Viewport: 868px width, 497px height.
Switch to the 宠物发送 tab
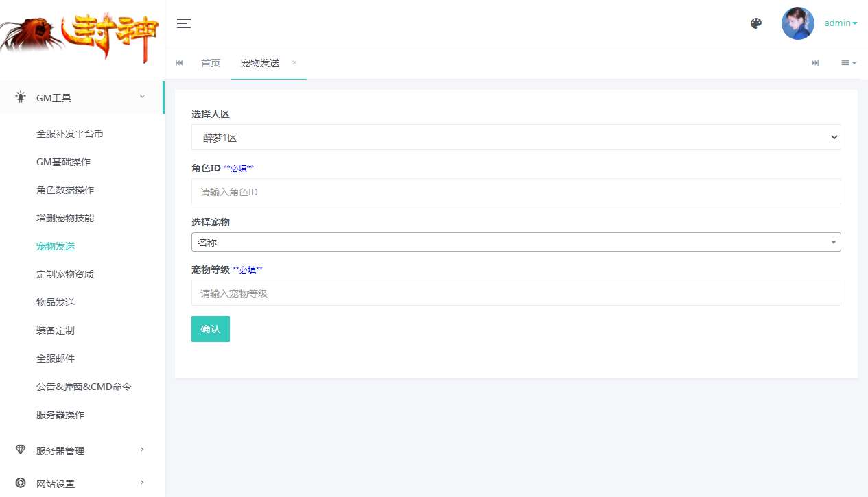(x=259, y=62)
